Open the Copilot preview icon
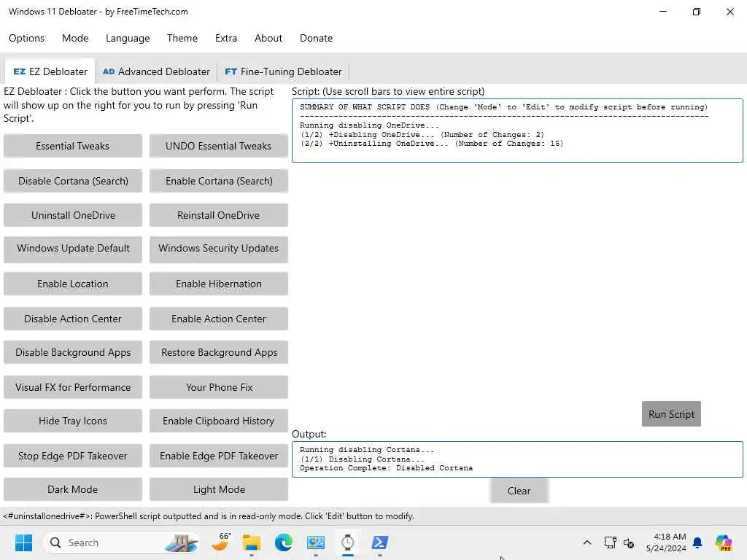Screen dimensions: 747x560 (724, 542)
